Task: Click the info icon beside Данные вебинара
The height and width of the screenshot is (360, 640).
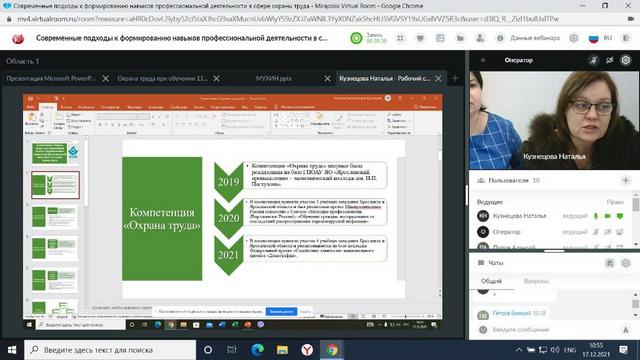Action: tap(500, 38)
